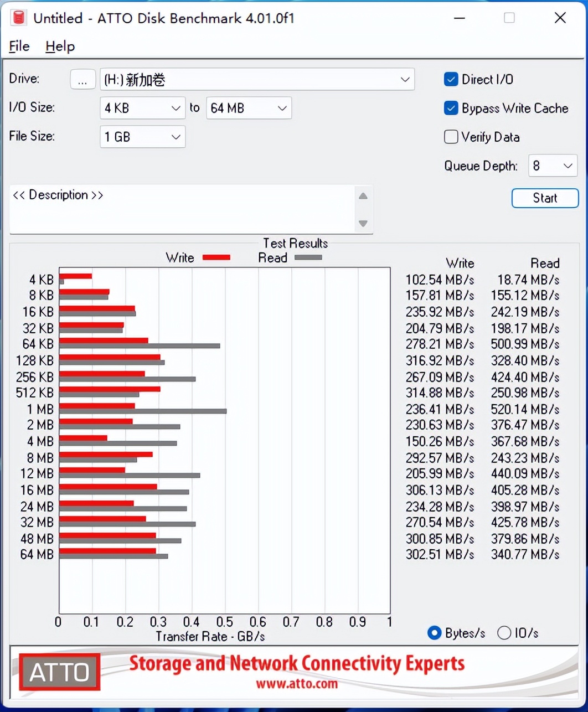Click the read value 340.77 MB/s

pyautogui.click(x=525, y=554)
